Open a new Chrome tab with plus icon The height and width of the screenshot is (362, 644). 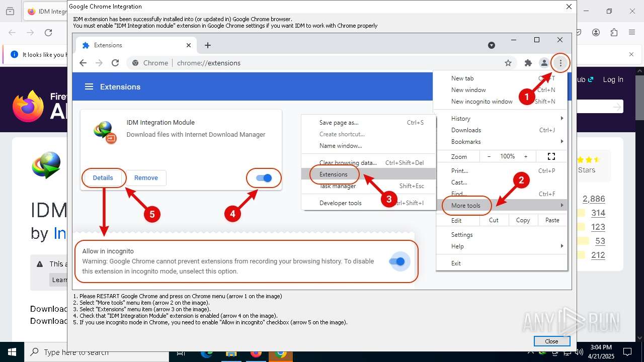[207, 45]
